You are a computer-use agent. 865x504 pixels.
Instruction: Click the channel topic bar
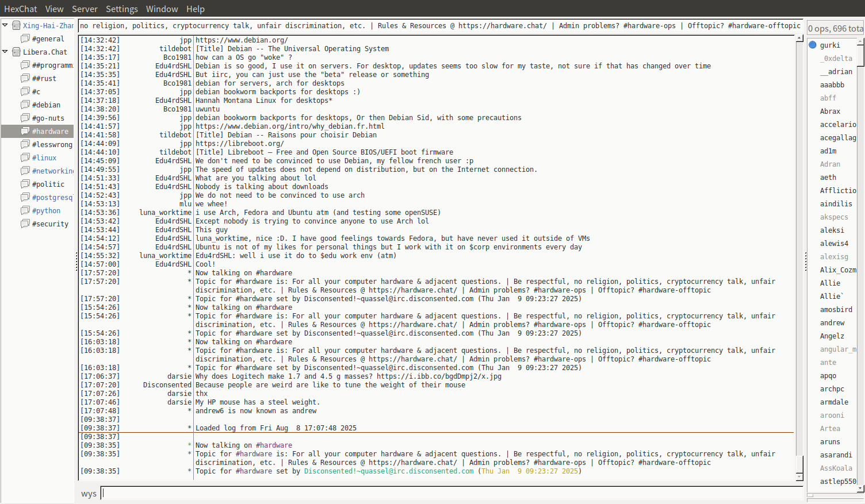(441, 26)
